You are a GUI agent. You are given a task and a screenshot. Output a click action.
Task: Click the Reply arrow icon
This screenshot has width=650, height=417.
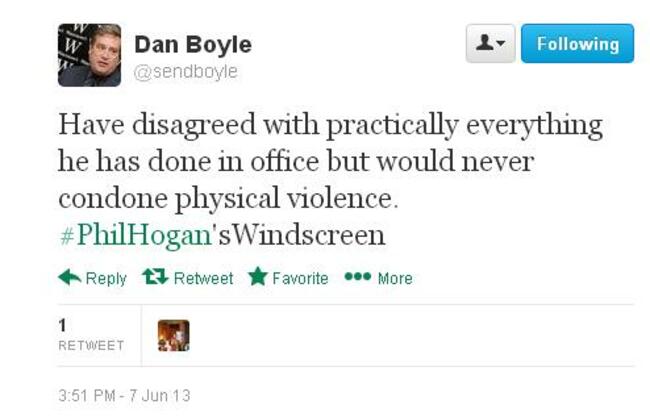click(x=70, y=277)
